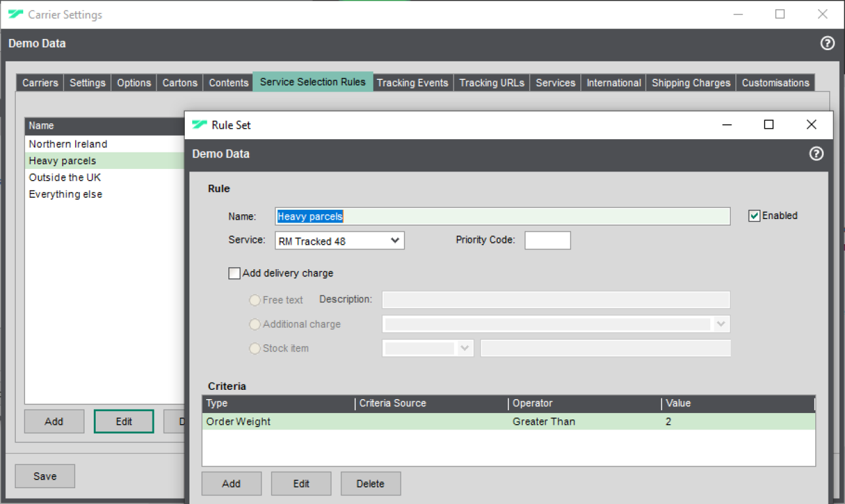Close the Rule Set window
Screen dimensions: 845x504
coord(811,125)
